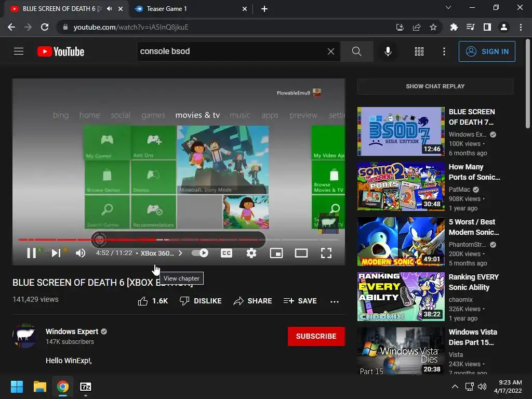Image resolution: width=532 pixels, height=399 pixels.
Task: Search with your voice microphone
Action: click(x=388, y=51)
